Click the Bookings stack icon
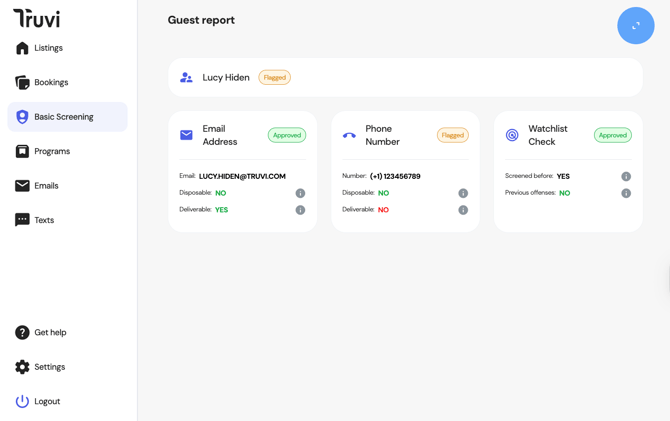This screenshot has height=421, width=670. point(22,82)
